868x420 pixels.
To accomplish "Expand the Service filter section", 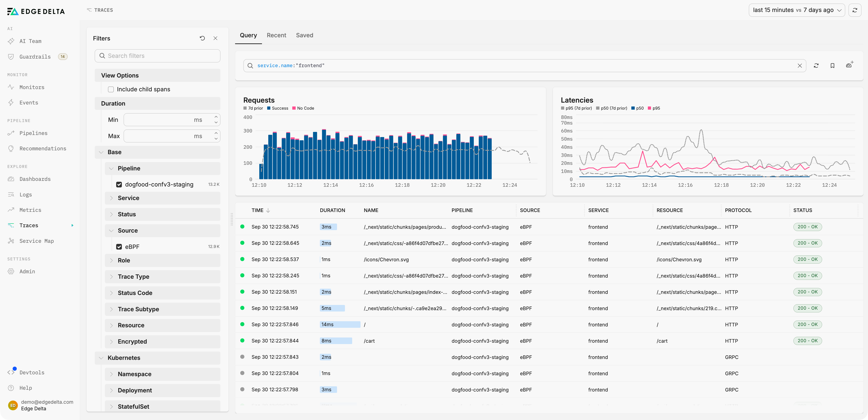I will (x=163, y=198).
